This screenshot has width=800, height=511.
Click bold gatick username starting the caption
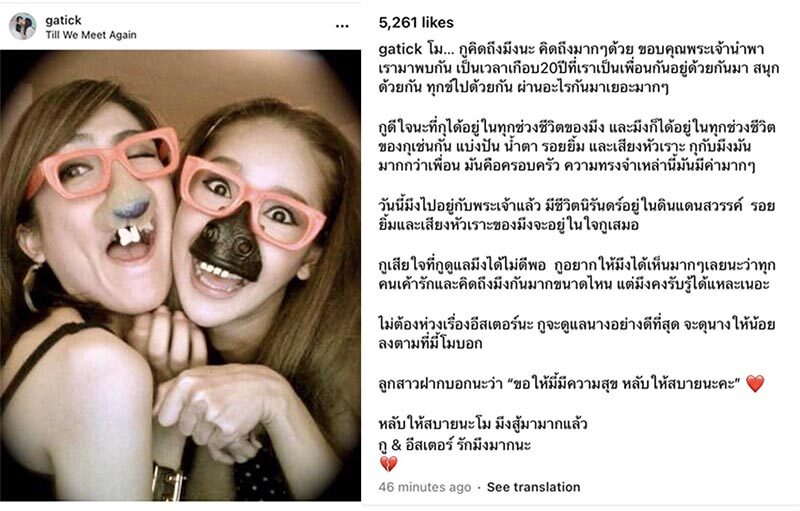click(x=401, y=49)
